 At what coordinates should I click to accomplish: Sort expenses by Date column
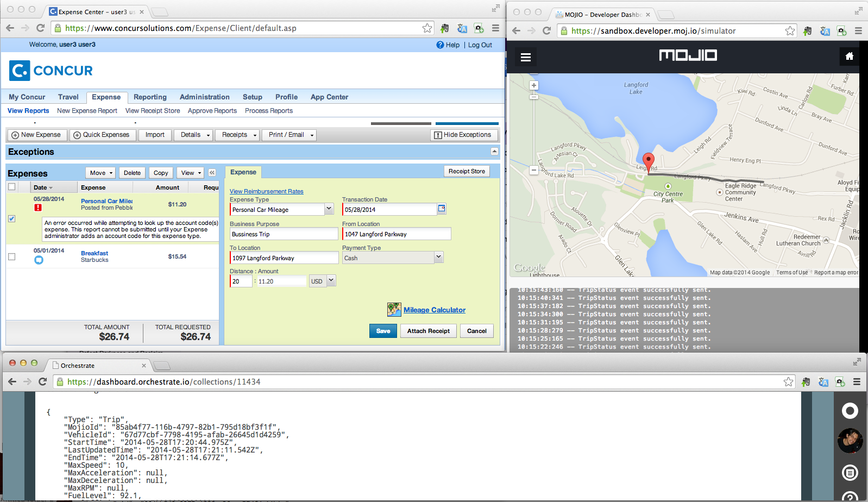point(43,187)
